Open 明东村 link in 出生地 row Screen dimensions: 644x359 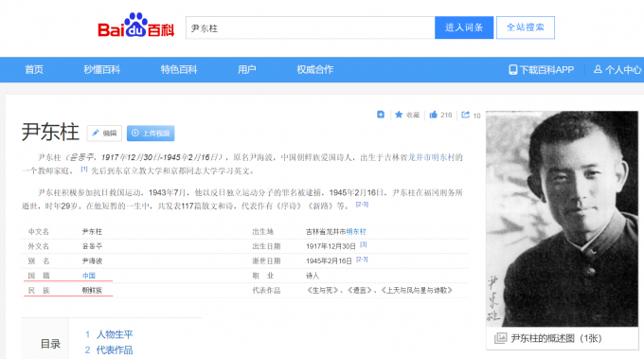[x=356, y=232]
